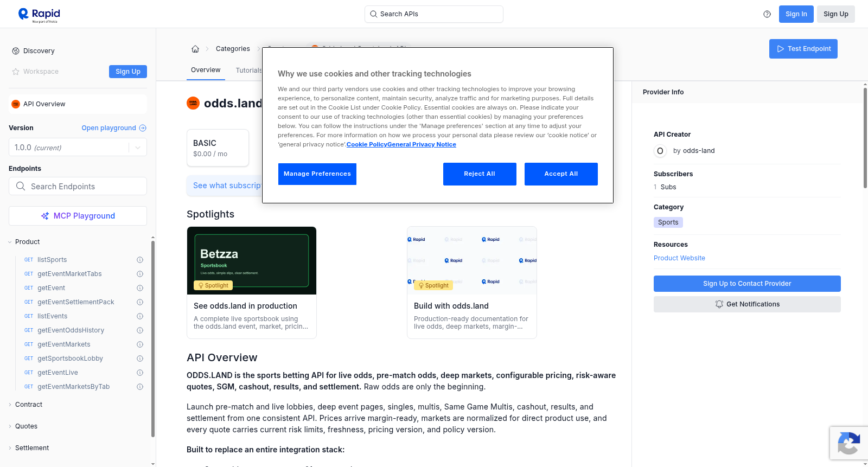Click the odds.land icon beside API Overview

pos(16,104)
